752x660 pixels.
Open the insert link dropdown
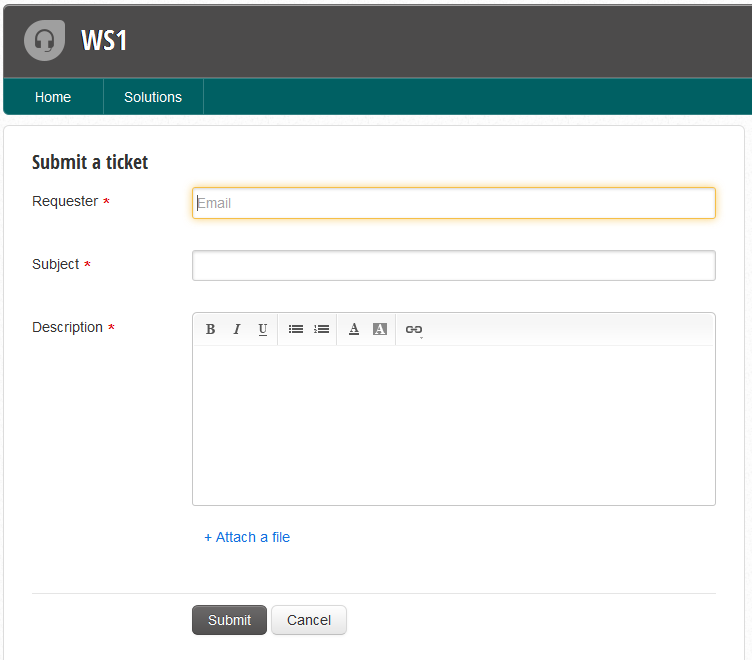pos(413,329)
